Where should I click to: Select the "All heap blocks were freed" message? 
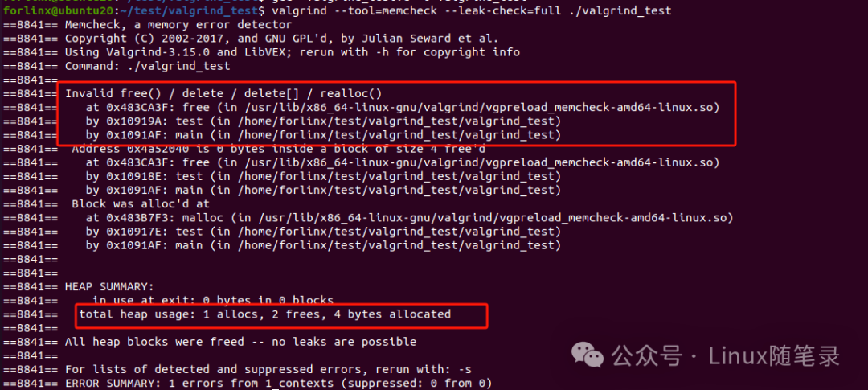click(240, 342)
